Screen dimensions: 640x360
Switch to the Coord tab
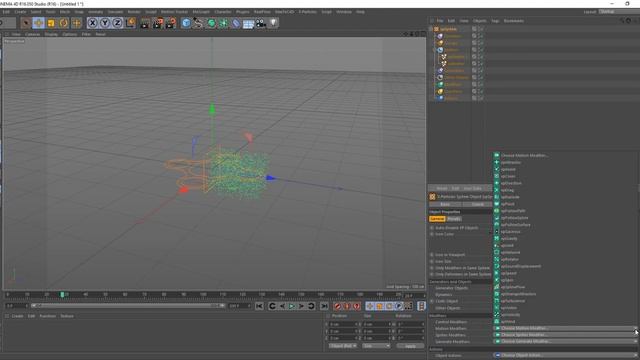pos(478,204)
